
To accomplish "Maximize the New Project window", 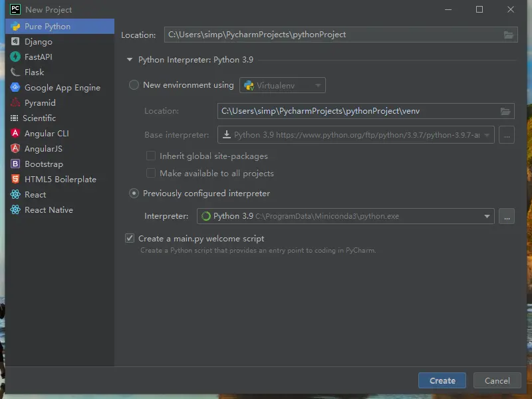I will pos(479,9).
